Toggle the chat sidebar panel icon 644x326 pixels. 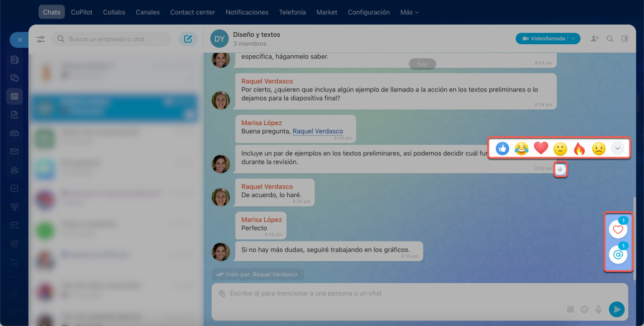(625, 39)
